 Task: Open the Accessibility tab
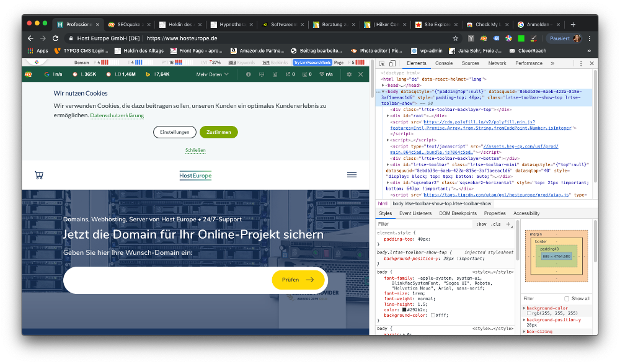[526, 213]
